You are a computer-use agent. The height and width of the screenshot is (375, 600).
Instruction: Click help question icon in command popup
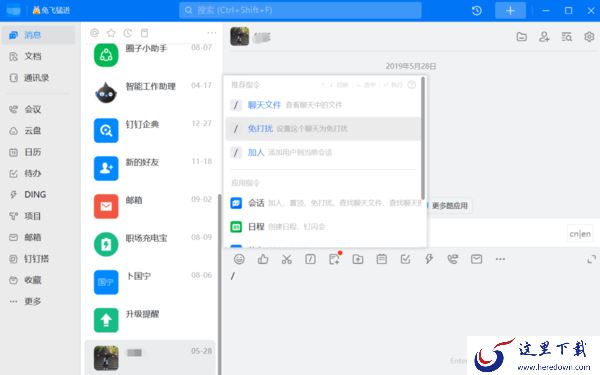[x=411, y=85]
